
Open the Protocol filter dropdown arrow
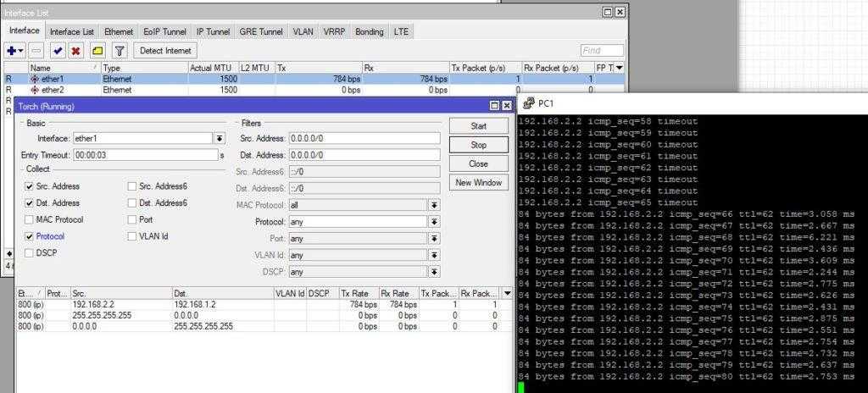434,222
